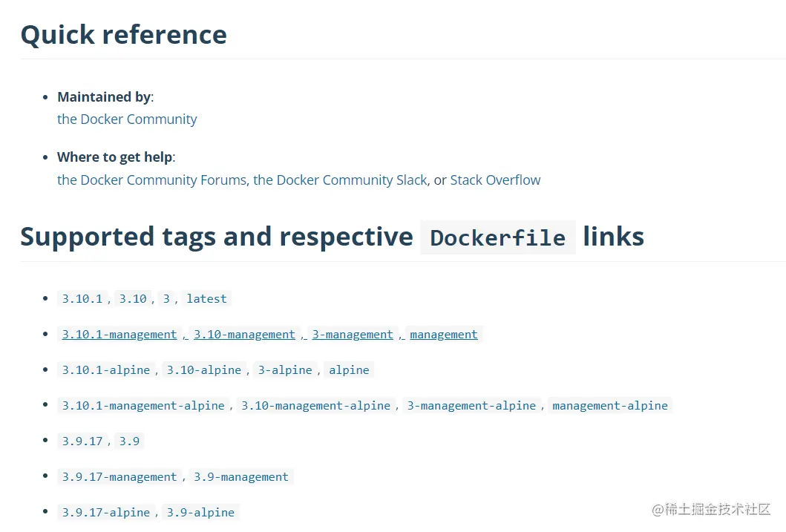Open the latest tag link
This screenshot has height=532, width=786.
click(x=206, y=299)
